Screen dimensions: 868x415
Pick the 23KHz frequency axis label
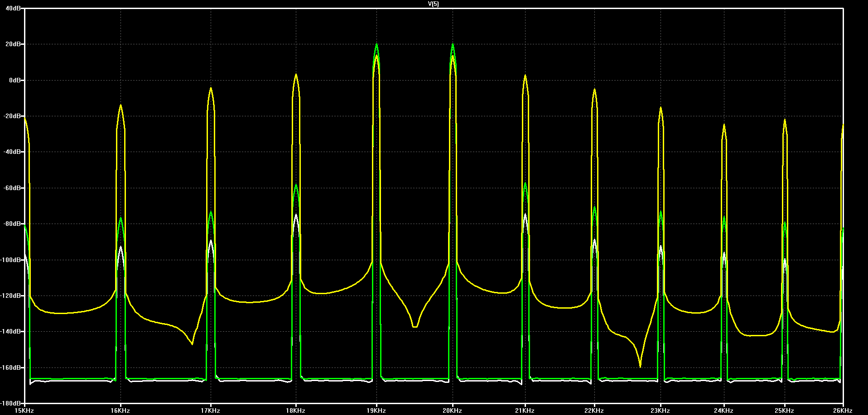[660, 410]
